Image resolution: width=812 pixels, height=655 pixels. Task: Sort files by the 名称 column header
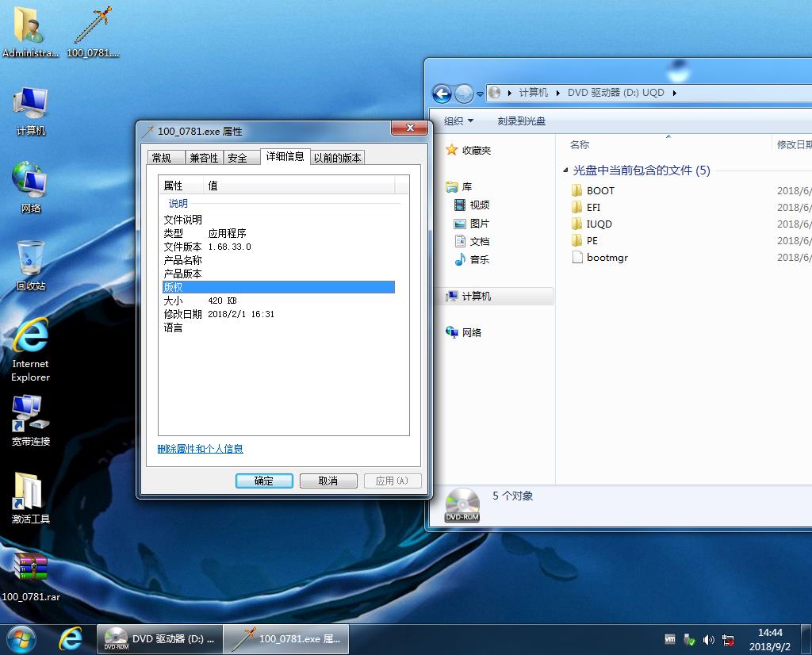(667, 145)
